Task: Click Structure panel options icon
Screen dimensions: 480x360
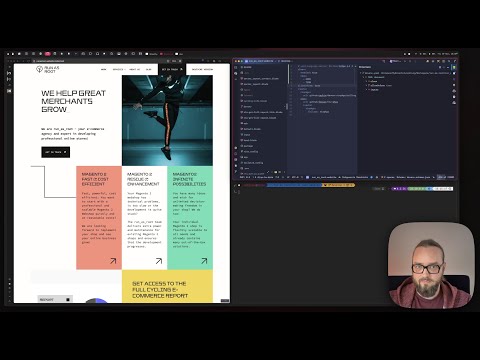Action: pos(444,67)
